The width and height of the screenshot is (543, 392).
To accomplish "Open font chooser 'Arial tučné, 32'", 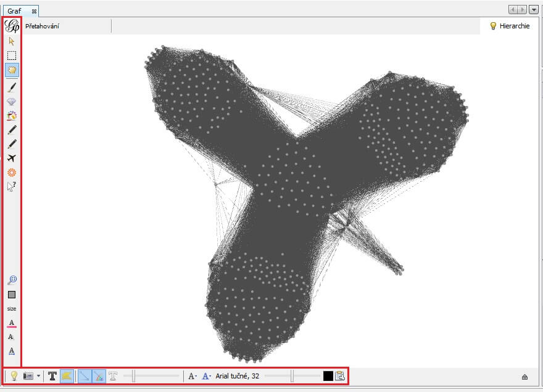I will (x=237, y=376).
